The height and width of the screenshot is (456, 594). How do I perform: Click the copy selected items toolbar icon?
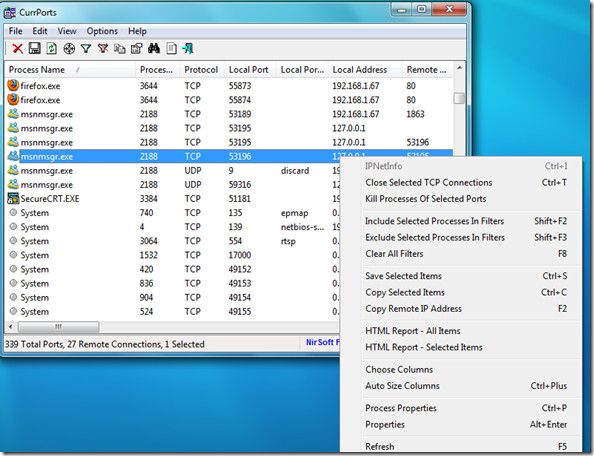120,48
